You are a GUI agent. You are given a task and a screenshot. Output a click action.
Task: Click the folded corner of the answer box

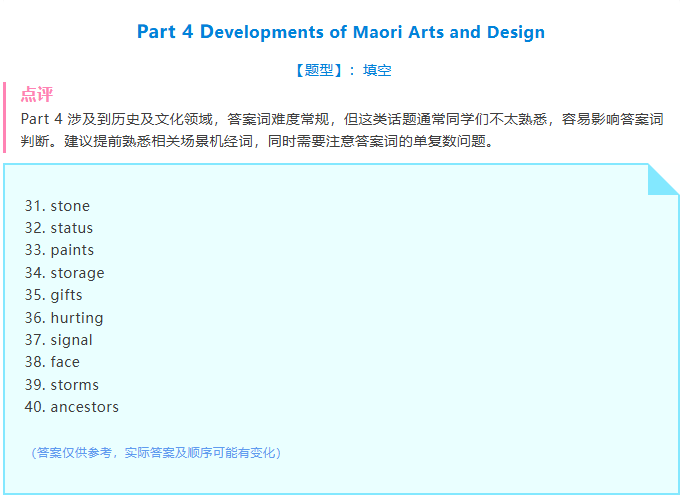tap(662, 178)
